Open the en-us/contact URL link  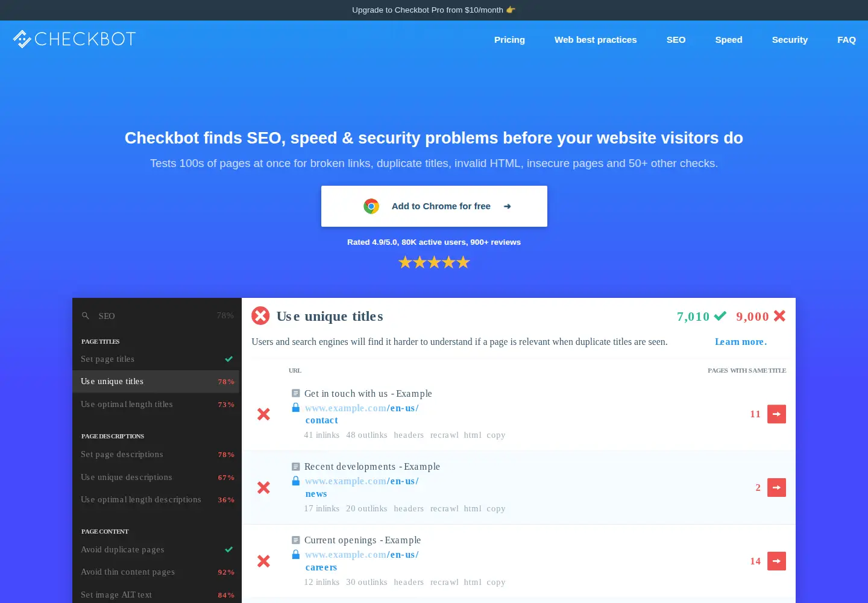(x=362, y=414)
